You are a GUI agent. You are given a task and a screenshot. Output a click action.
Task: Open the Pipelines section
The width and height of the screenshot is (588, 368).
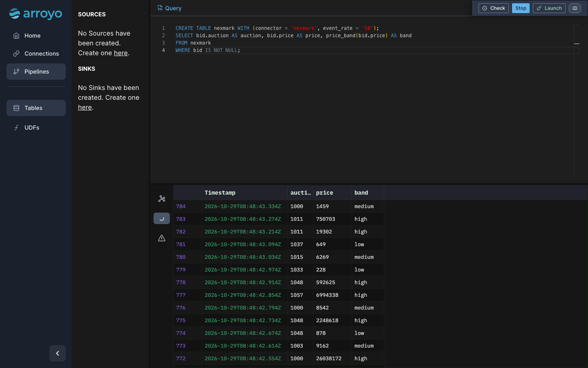click(x=36, y=72)
